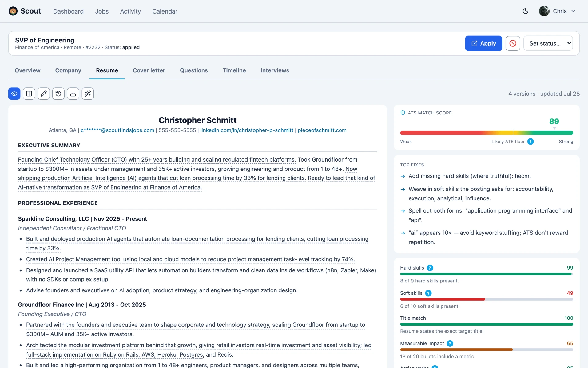Click the Hard skills help icon
This screenshot has width=588, height=368.
pos(430,268)
